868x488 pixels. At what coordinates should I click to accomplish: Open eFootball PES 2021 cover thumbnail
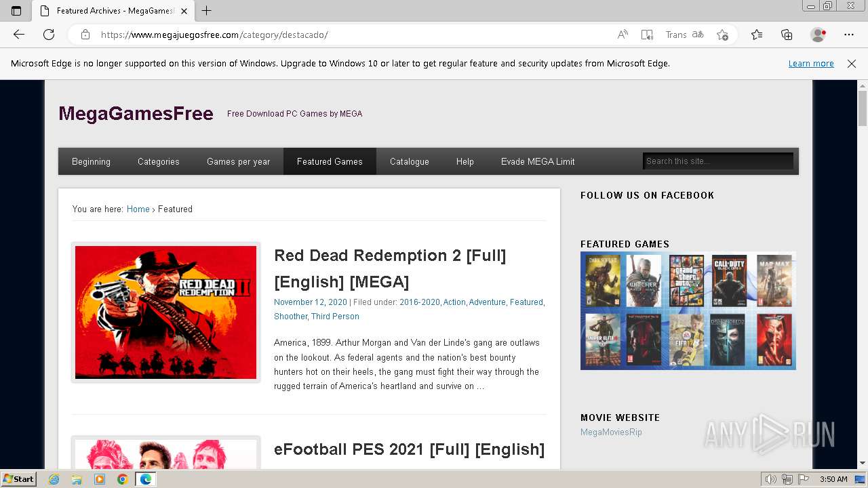pyautogui.click(x=165, y=453)
